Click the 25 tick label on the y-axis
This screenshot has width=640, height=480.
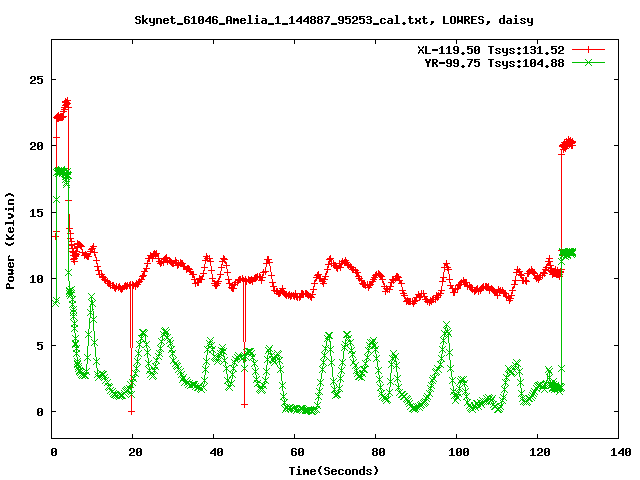pyautogui.click(x=37, y=79)
